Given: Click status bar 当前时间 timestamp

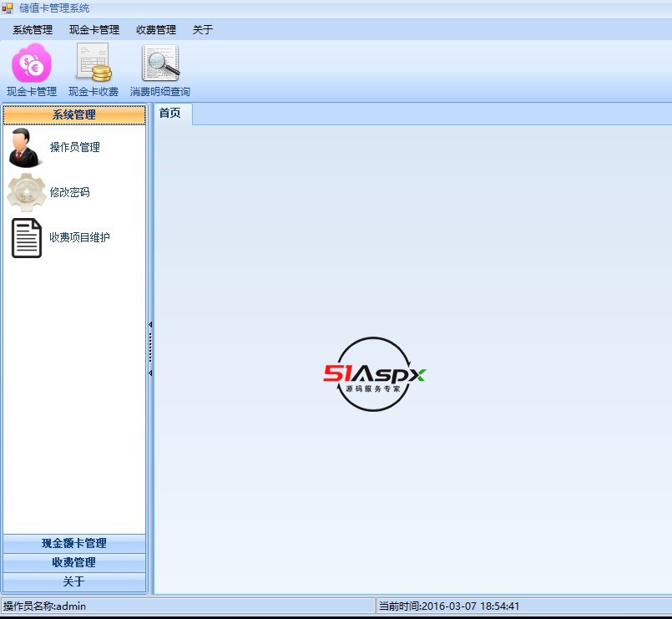Looking at the screenshot, I should (449, 606).
